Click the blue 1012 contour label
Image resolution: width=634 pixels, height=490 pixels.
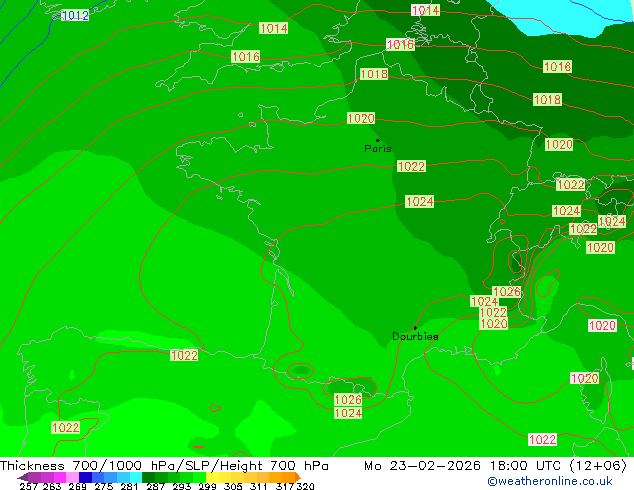(x=75, y=16)
